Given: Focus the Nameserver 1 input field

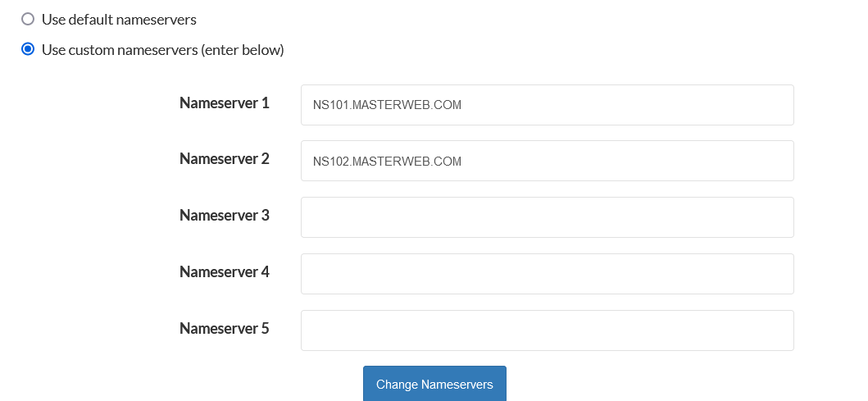Looking at the screenshot, I should pos(547,105).
